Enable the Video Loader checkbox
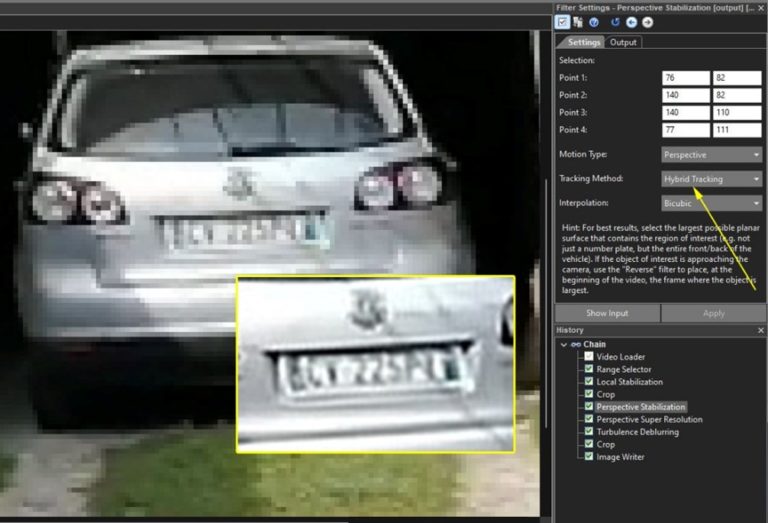This screenshot has height=523, width=768. pos(589,357)
